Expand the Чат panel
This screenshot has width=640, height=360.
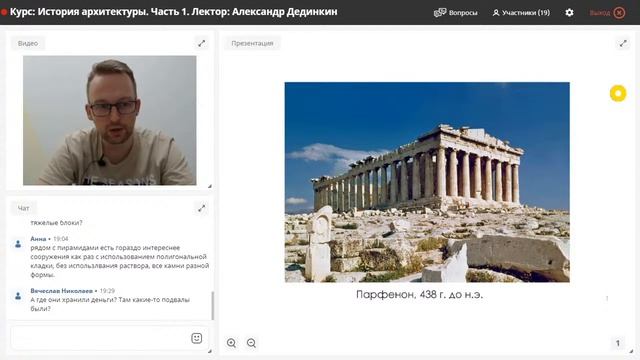pyautogui.click(x=202, y=208)
